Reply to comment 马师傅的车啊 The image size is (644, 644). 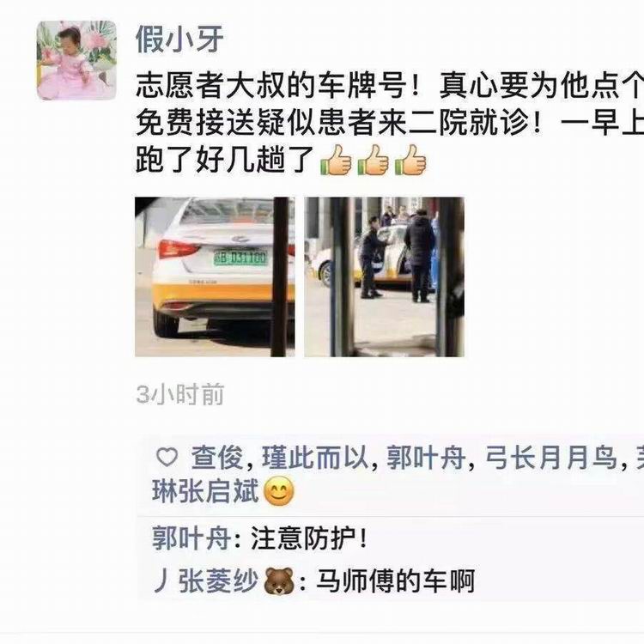[x=395, y=580]
